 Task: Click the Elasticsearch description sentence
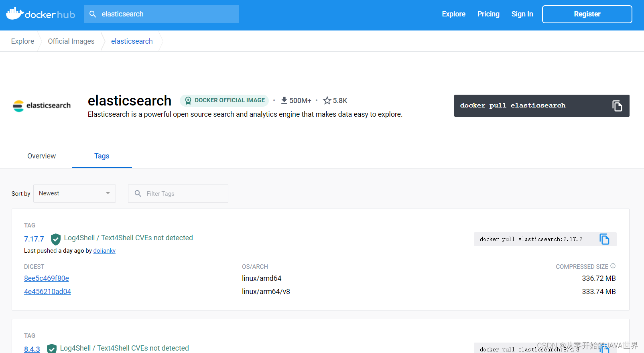click(x=245, y=114)
